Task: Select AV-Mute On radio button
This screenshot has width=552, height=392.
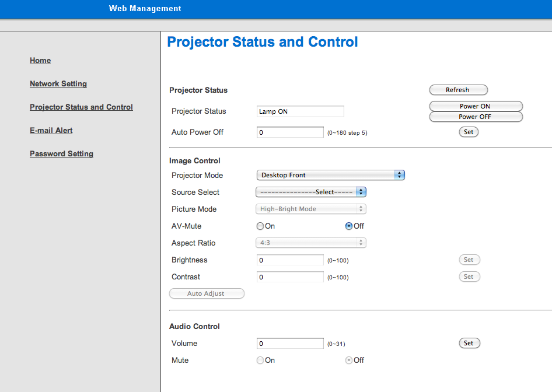Action: [260, 226]
